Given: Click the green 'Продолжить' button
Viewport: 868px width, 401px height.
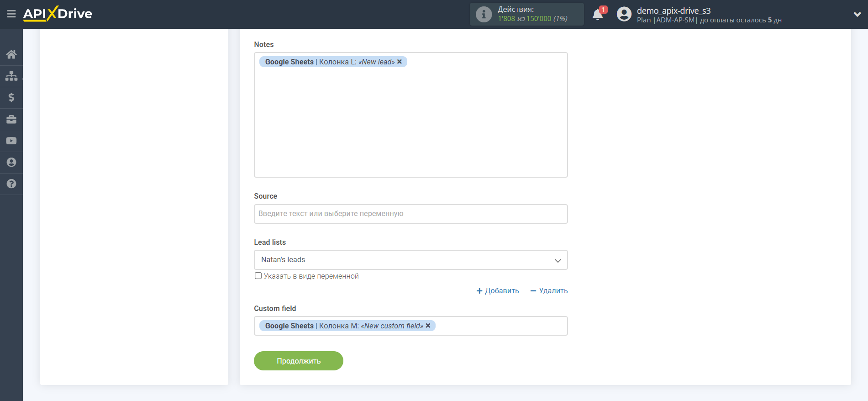Looking at the screenshot, I should [298, 361].
